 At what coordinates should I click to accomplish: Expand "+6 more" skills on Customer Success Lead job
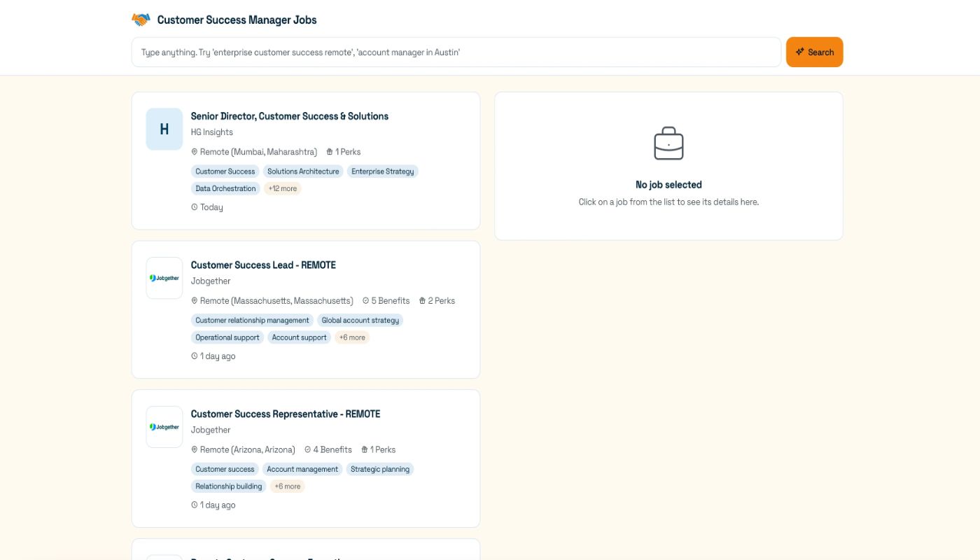352,337
